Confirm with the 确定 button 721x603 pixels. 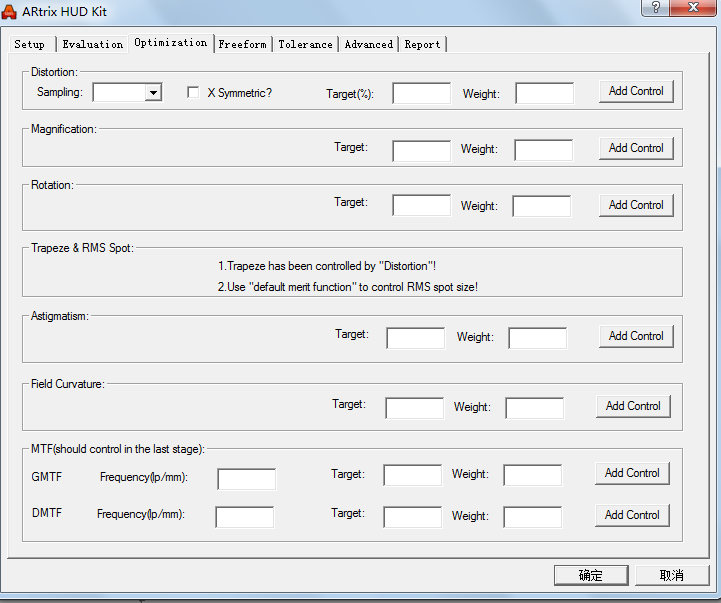(591, 575)
